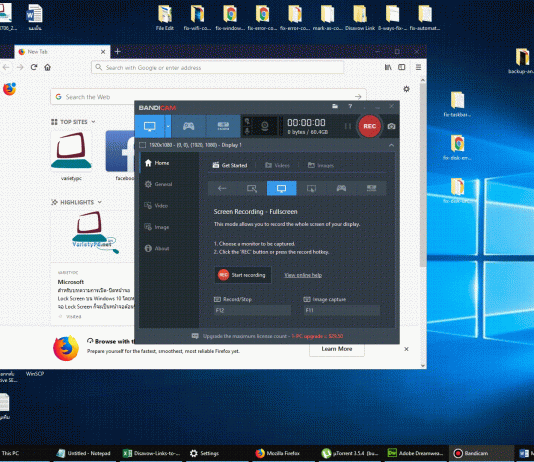Switch to the Videos tab in Bandicam

277,165
